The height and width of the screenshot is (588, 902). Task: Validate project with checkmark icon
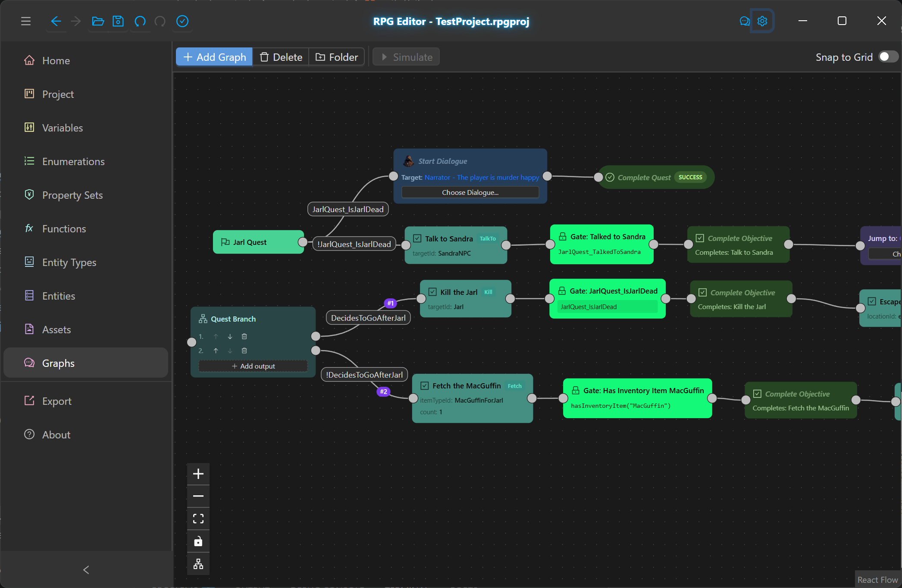pyautogui.click(x=182, y=21)
